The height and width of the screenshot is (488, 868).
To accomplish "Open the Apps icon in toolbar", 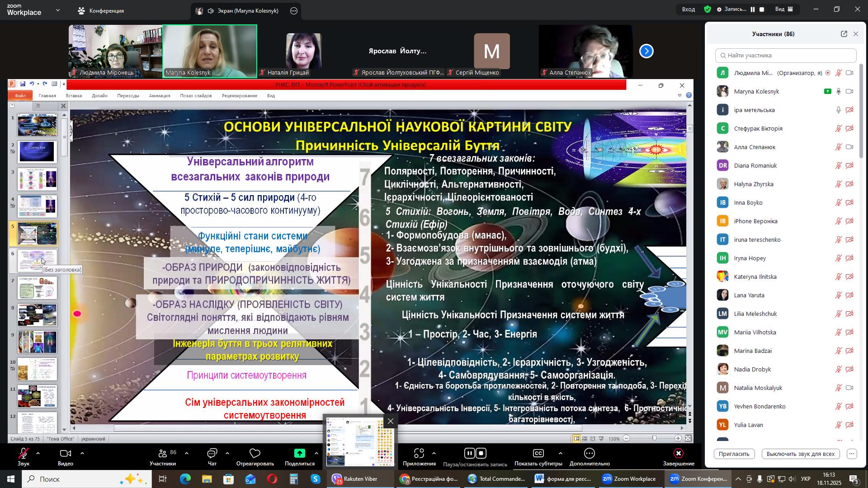I will pyautogui.click(x=419, y=454).
